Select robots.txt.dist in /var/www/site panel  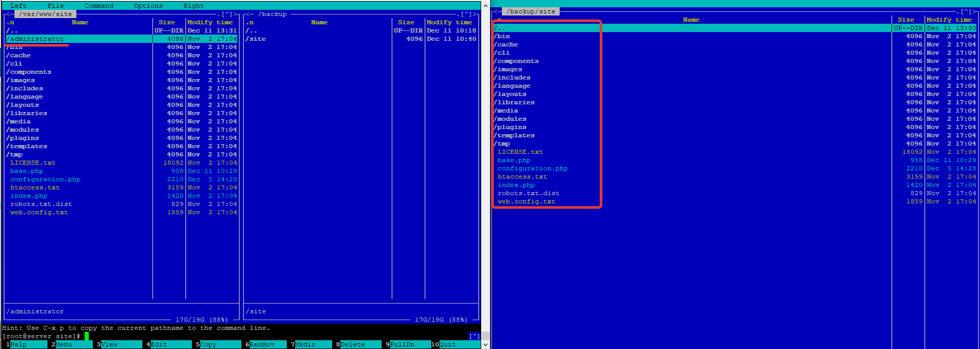(x=121, y=204)
